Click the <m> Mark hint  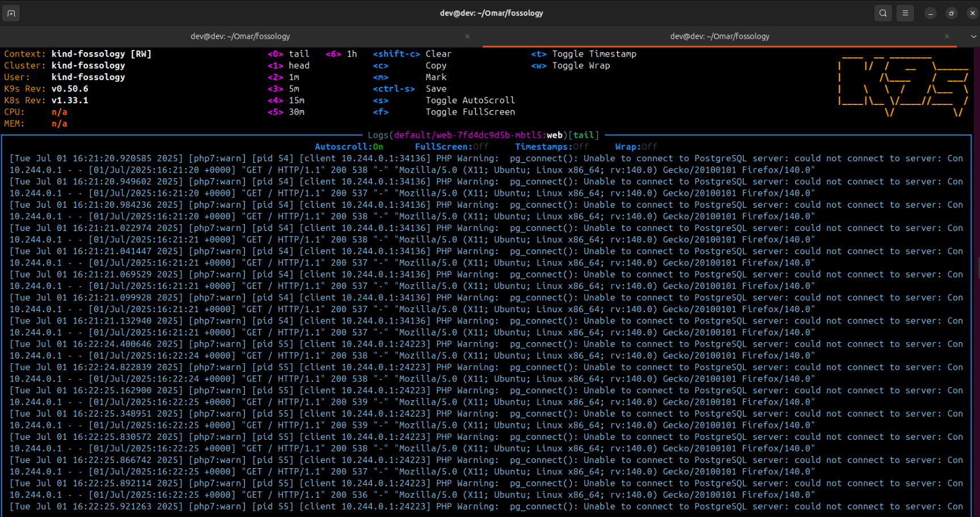click(409, 77)
